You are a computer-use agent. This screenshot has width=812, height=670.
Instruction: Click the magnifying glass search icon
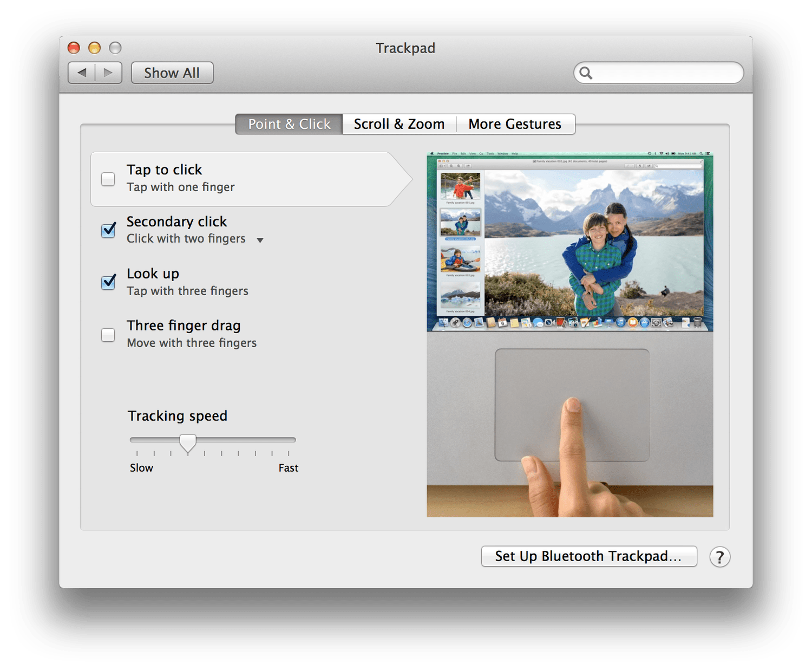tap(586, 73)
